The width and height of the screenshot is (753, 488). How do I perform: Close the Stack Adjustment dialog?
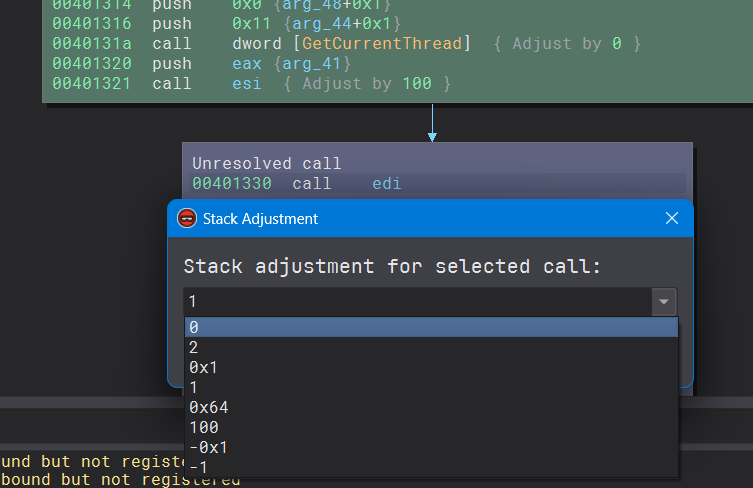672,218
